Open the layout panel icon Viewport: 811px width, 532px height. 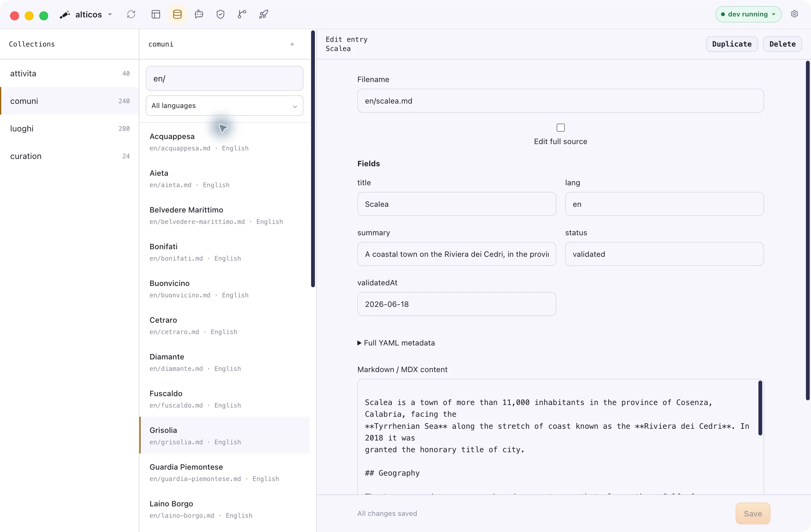[x=156, y=14]
